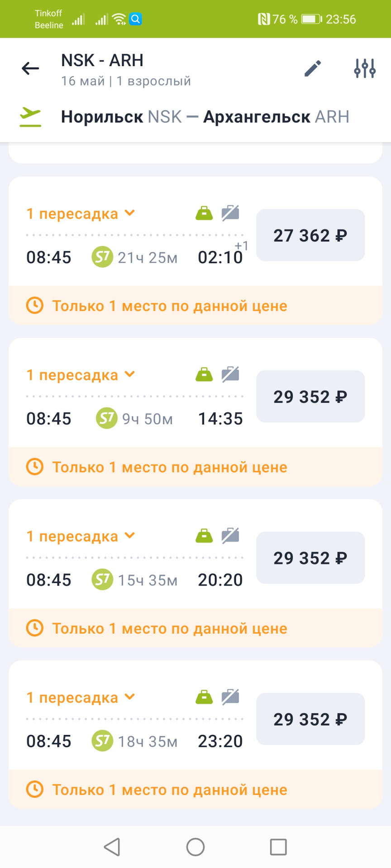Expand transfer details for 18ч 35м flight
This screenshot has width=391, height=868.
pyautogui.click(x=81, y=698)
